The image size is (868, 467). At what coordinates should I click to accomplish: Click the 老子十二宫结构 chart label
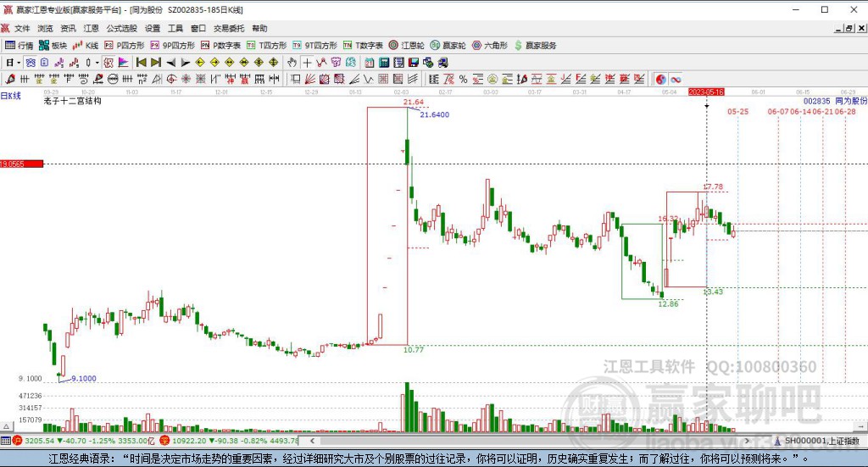point(73,101)
